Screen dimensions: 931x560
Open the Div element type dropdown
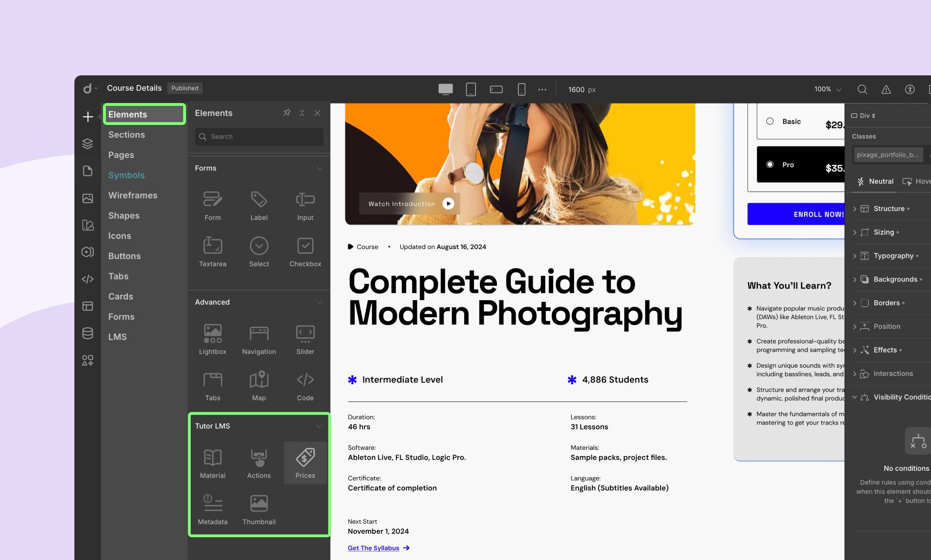pyautogui.click(x=864, y=115)
